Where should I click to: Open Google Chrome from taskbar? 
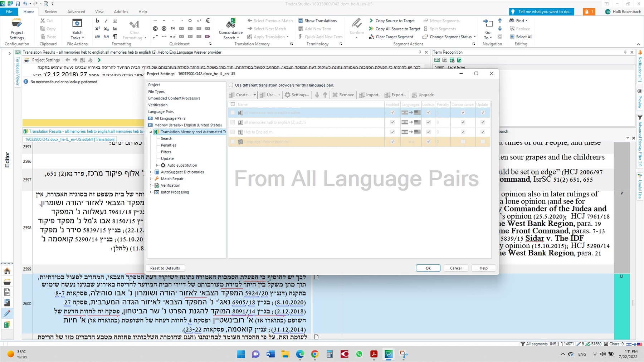tap(315, 354)
